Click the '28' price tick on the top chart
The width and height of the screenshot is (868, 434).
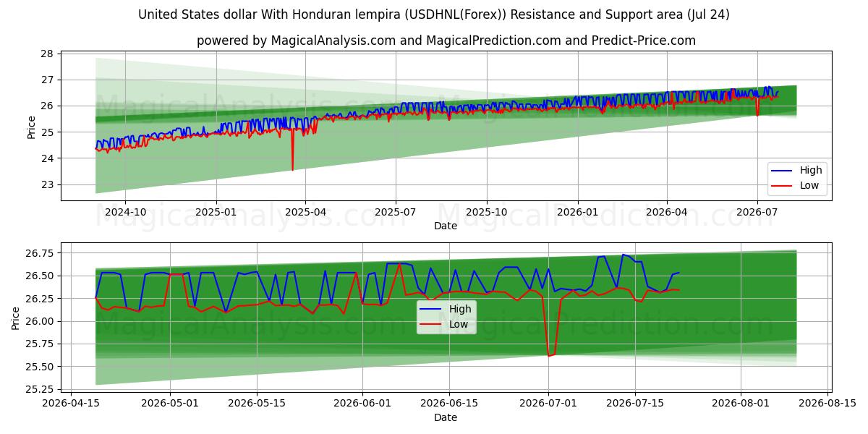(47, 54)
